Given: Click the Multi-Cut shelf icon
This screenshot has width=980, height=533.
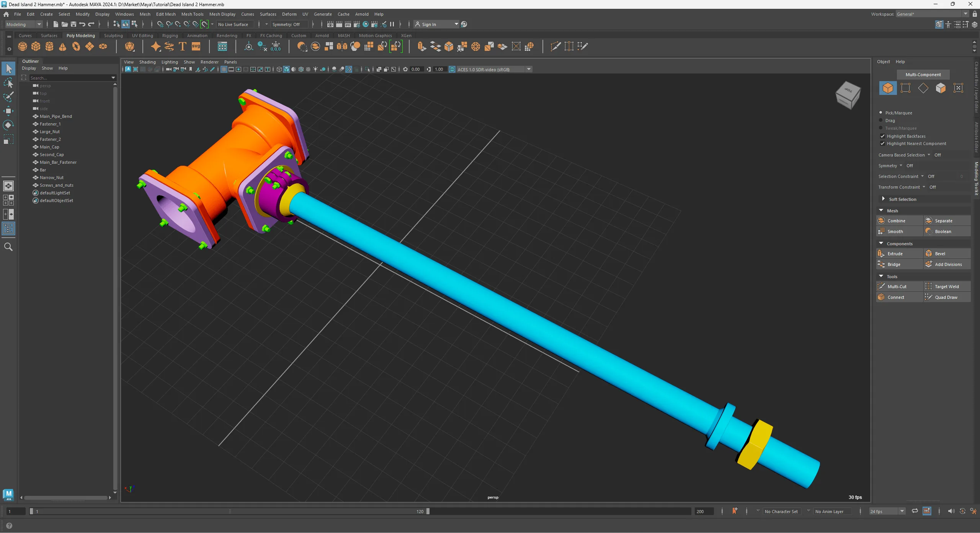Looking at the screenshot, I should pos(555,47).
